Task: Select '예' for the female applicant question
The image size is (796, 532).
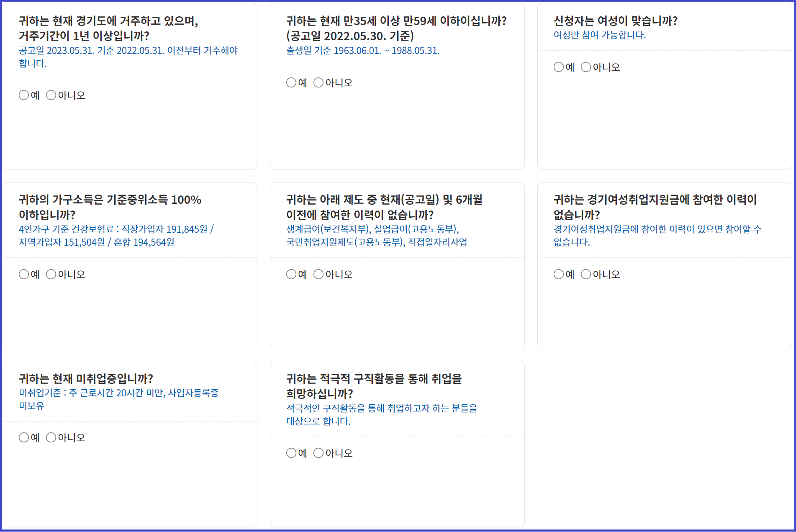Action: [558, 67]
